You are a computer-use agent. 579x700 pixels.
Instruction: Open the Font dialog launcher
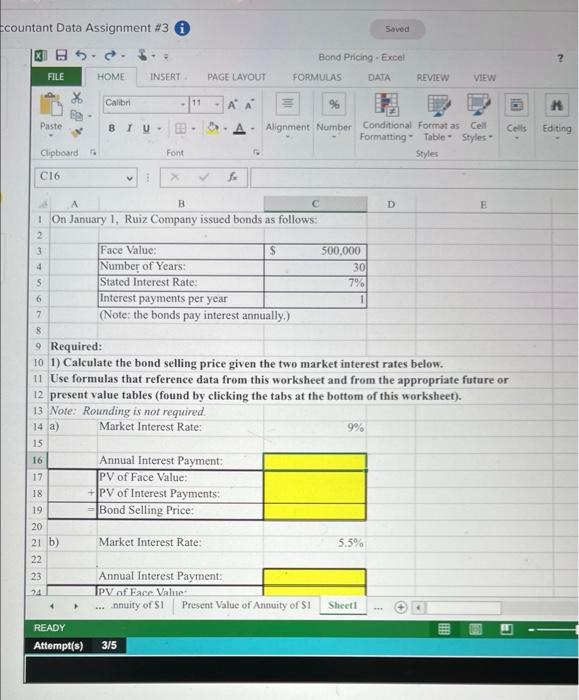point(256,153)
